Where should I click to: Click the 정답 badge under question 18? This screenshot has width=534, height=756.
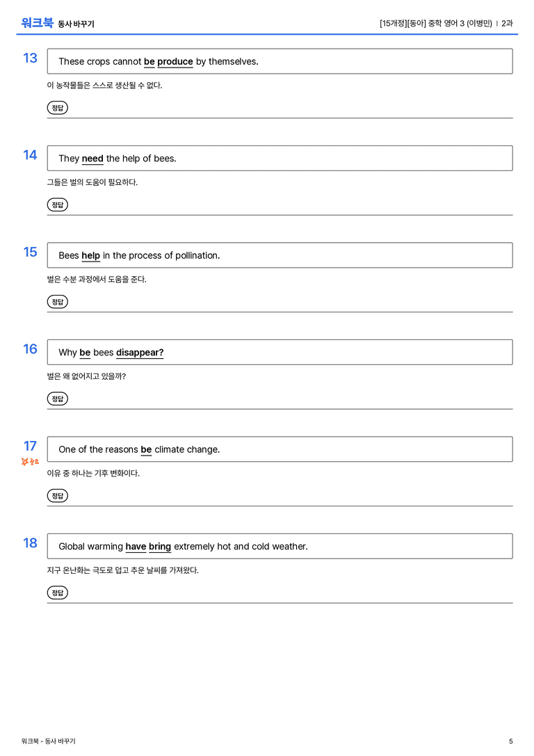[x=57, y=592]
